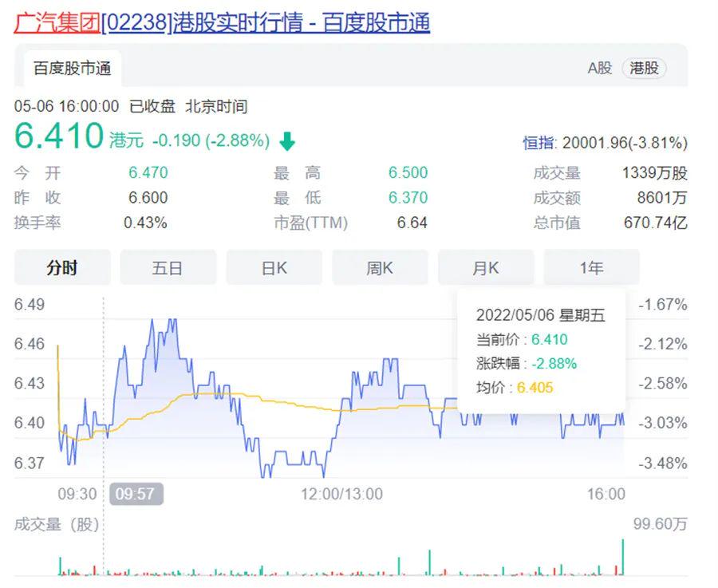Switch to the 五日 chart
This screenshot has height=588, width=718.
tap(168, 268)
